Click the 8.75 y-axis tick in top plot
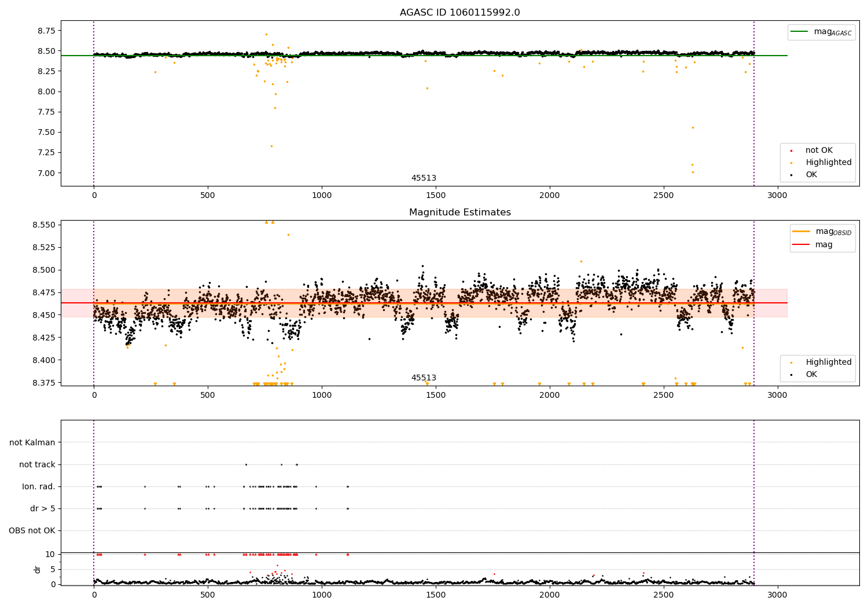This screenshot has height=608, width=868. pos(45,31)
